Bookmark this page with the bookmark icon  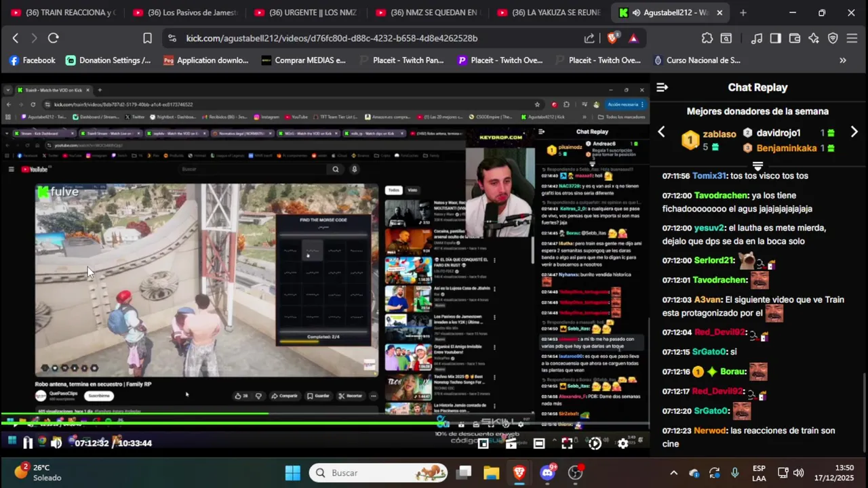click(147, 39)
